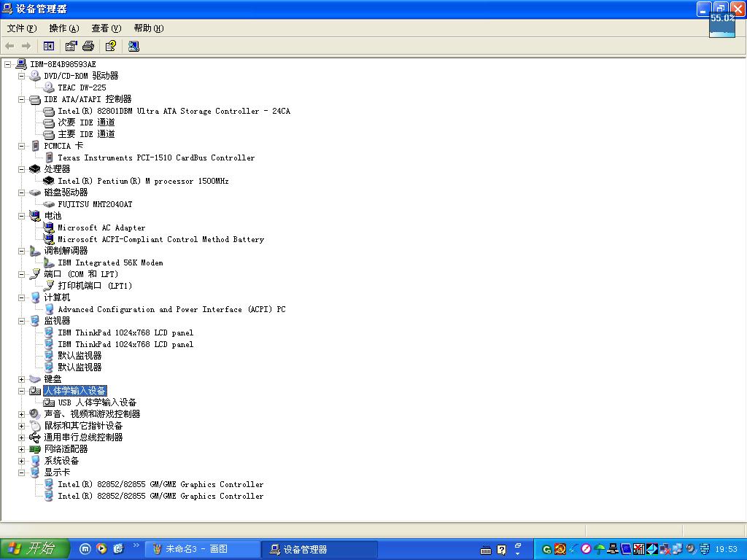Click the tray clock showing 19:53

tap(726, 549)
